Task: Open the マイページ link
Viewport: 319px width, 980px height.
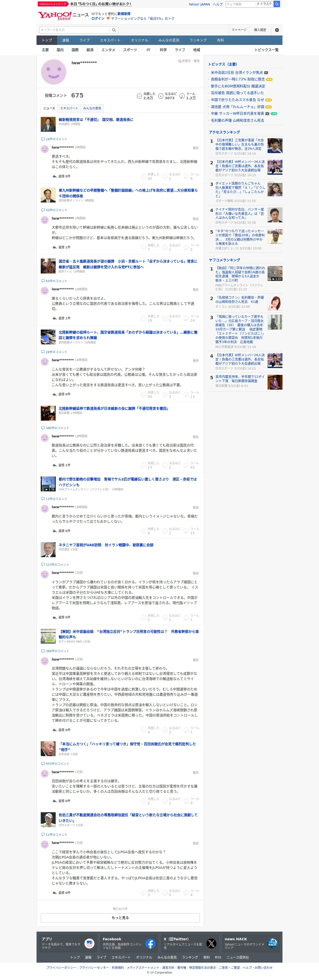Action: (x=239, y=30)
